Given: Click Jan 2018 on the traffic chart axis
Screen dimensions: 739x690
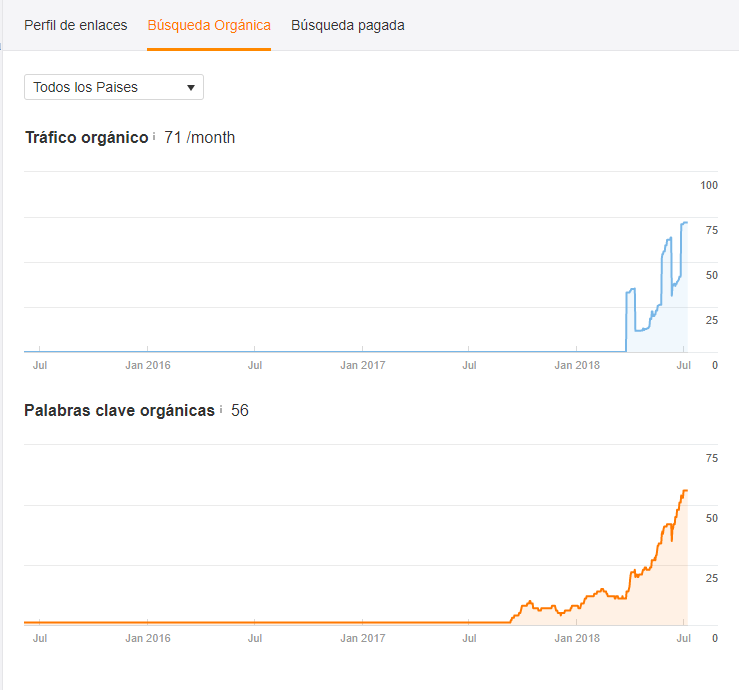Looking at the screenshot, I should 577,365.
